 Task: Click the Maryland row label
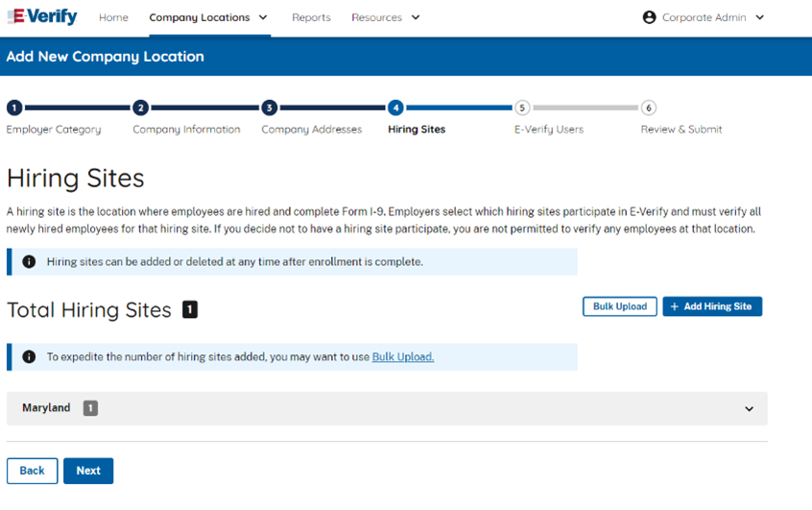click(46, 408)
